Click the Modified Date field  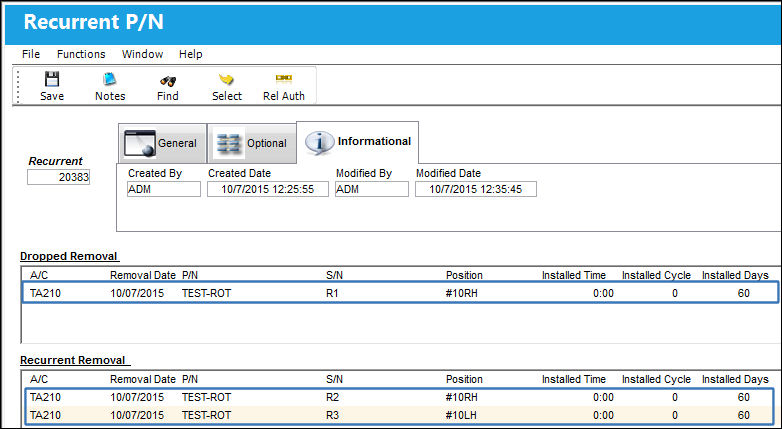(476, 189)
